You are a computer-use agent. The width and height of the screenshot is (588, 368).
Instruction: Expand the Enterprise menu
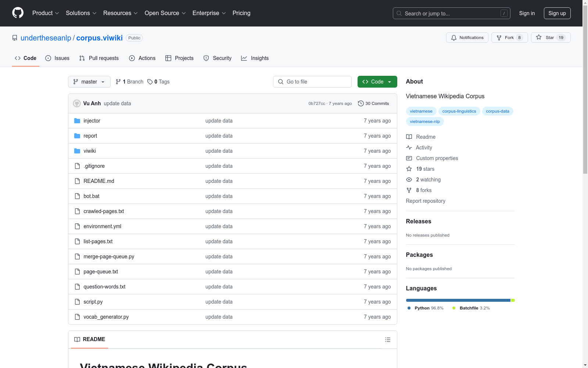pyautogui.click(x=209, y=13)
